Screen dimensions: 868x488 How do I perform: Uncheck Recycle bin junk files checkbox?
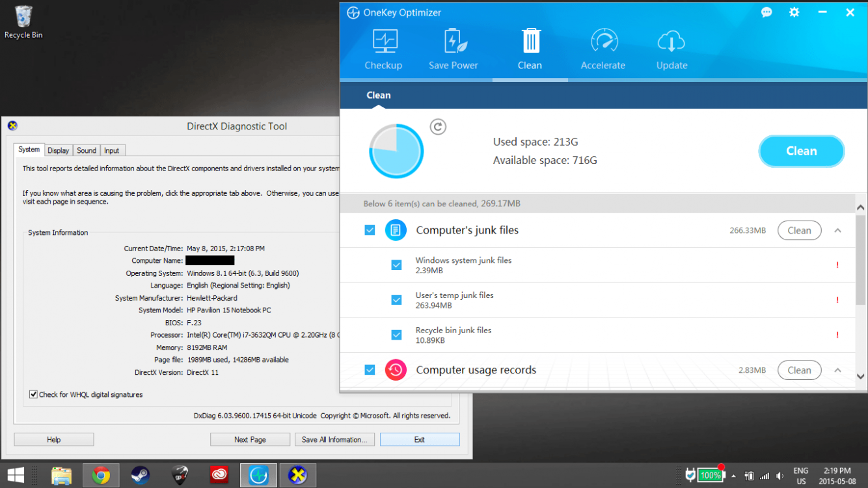pos(396,335)
